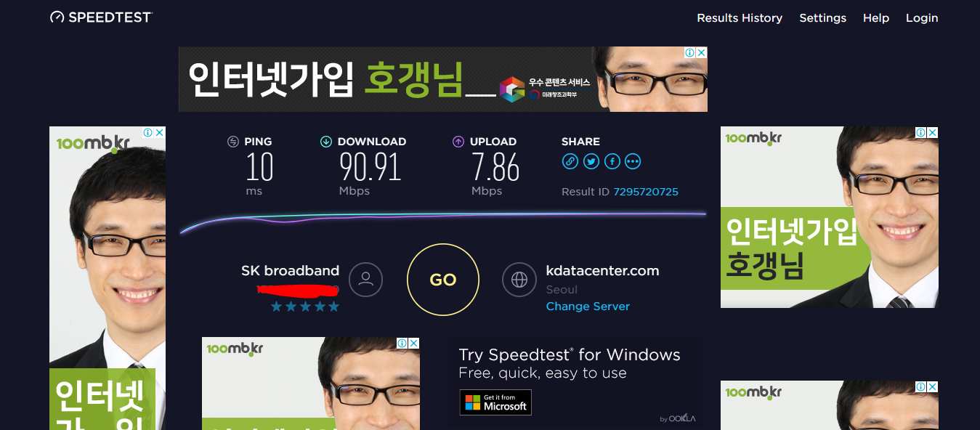
Task: Click the globe server icon
Action: tap(519, 280)
